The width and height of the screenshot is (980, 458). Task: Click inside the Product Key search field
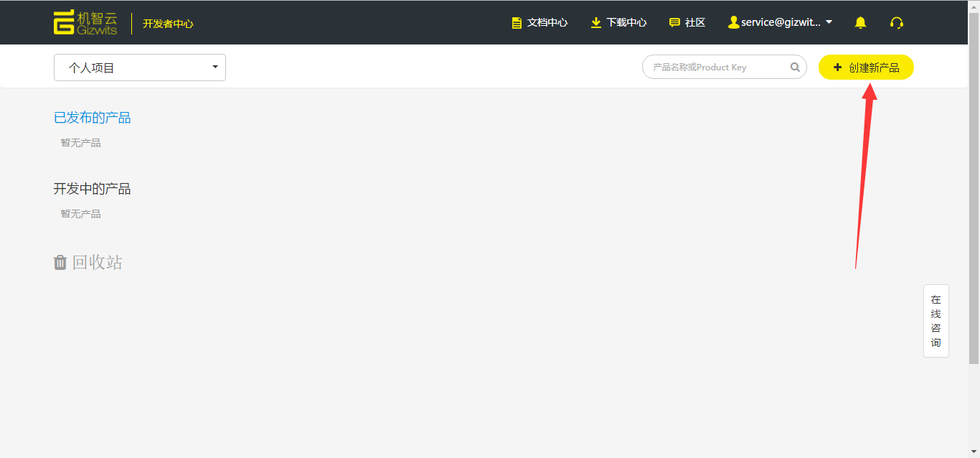(x=710, y=66)
